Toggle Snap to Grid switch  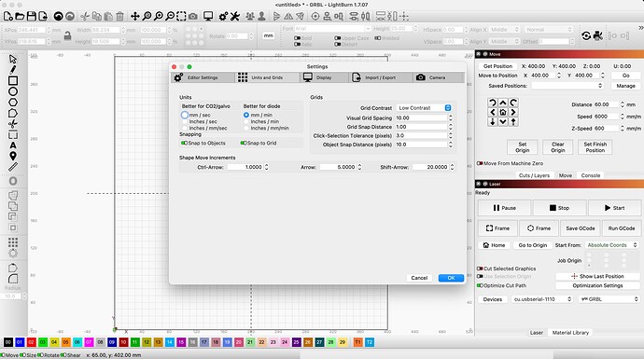(x=244, y=144)
